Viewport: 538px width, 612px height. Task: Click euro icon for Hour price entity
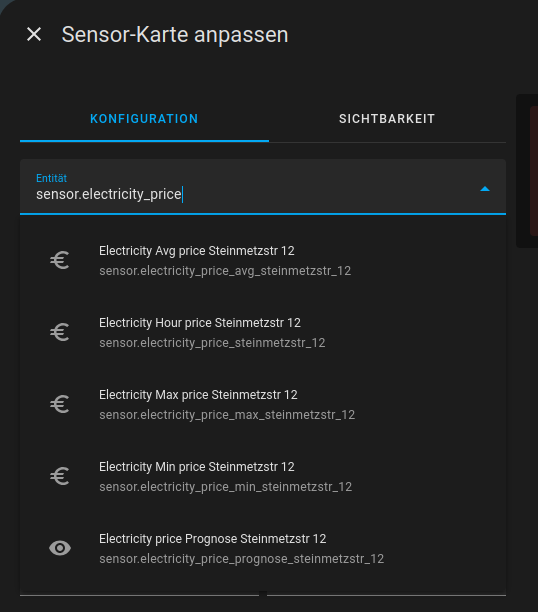pyautogui.click(x=60, y=332)
